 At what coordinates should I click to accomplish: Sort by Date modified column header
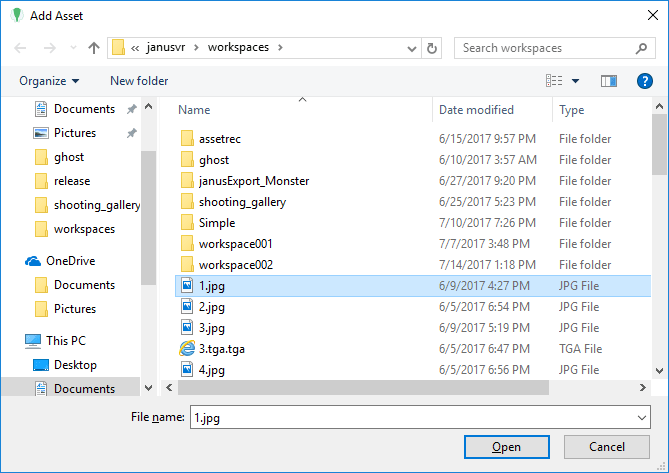click(x=476, y=110)
